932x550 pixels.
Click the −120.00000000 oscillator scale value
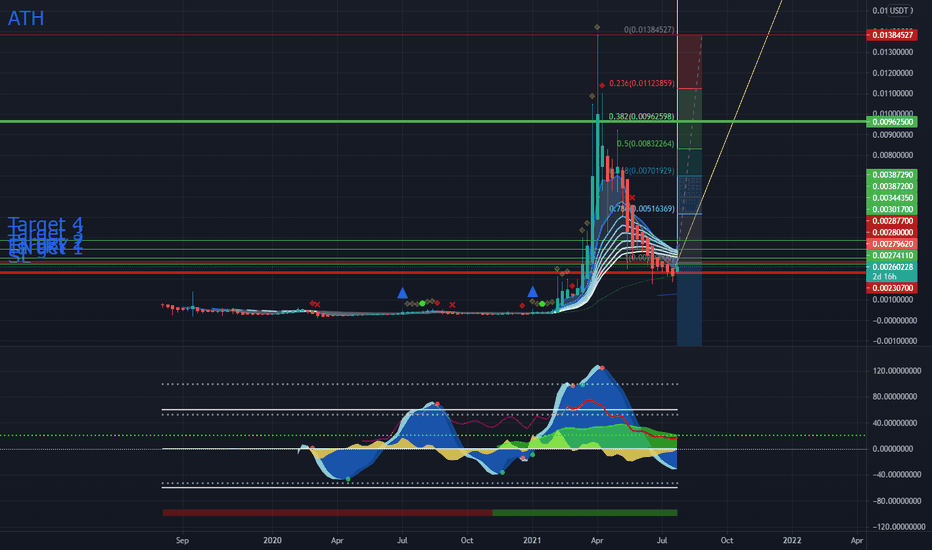[898, 527]
